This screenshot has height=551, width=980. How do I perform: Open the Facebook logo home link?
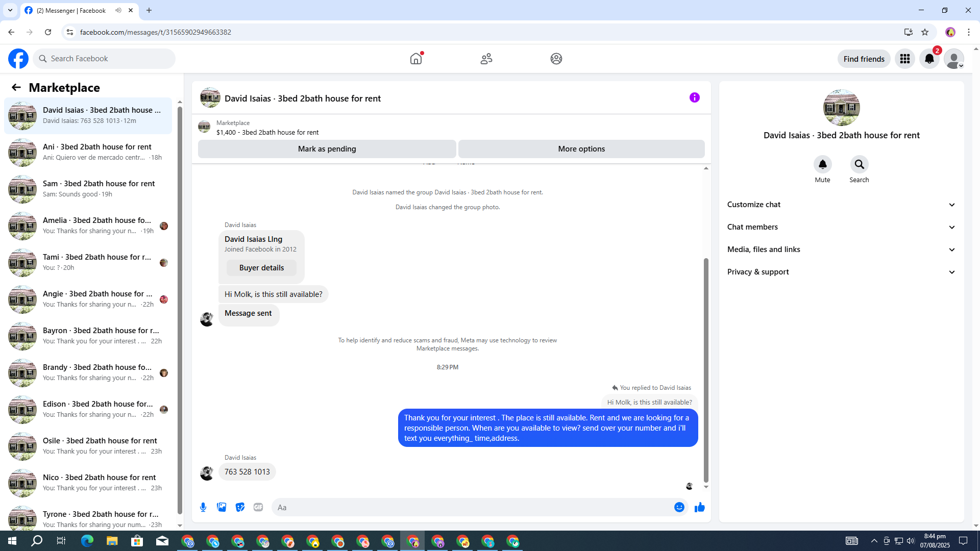(18, 59)
